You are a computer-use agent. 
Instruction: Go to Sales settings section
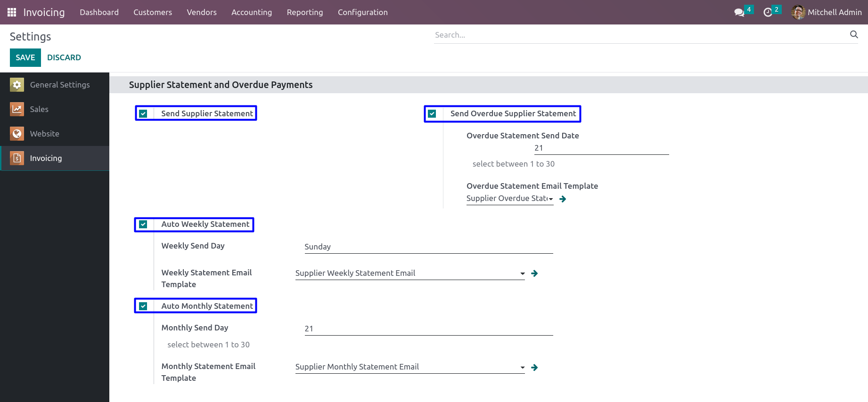55,109
